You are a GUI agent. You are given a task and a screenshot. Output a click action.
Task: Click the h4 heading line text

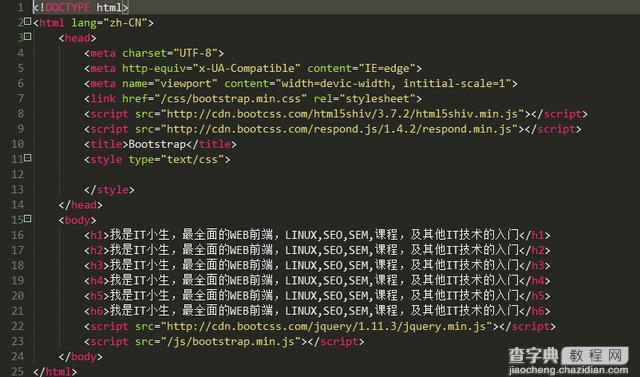[x=314, y=281]
